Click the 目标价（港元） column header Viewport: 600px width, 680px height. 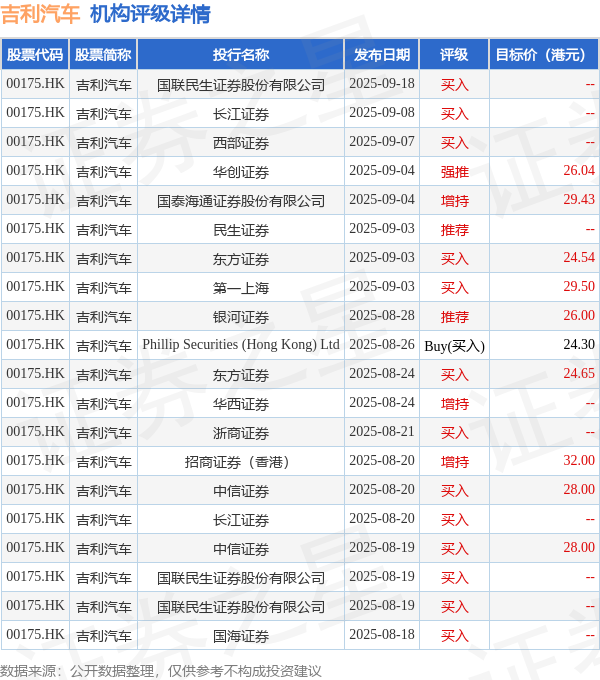coord(544,55)
